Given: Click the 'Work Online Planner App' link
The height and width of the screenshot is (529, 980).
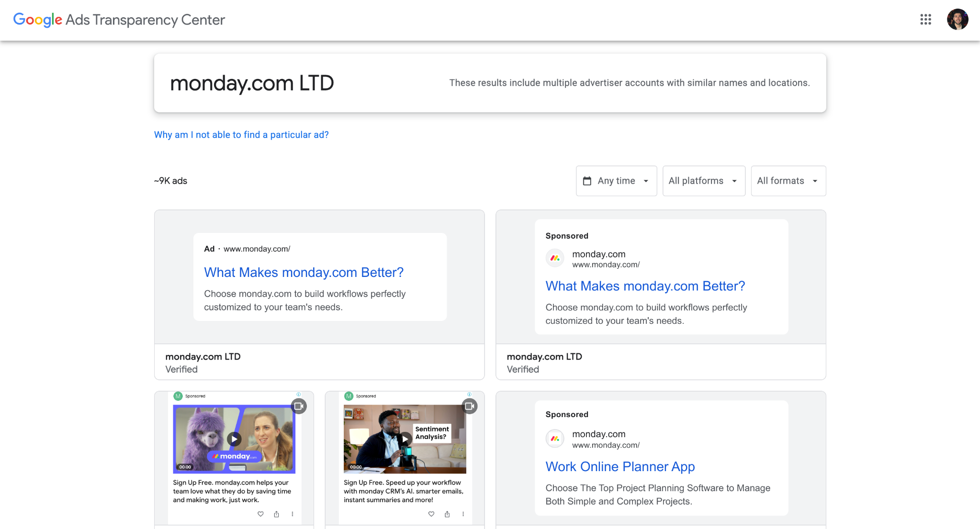Looking at the screenshot, I should (x=620, y=466).
